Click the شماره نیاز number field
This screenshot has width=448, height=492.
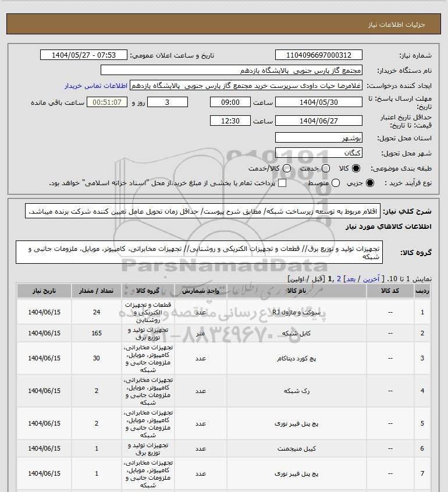[x=319, y=55]
